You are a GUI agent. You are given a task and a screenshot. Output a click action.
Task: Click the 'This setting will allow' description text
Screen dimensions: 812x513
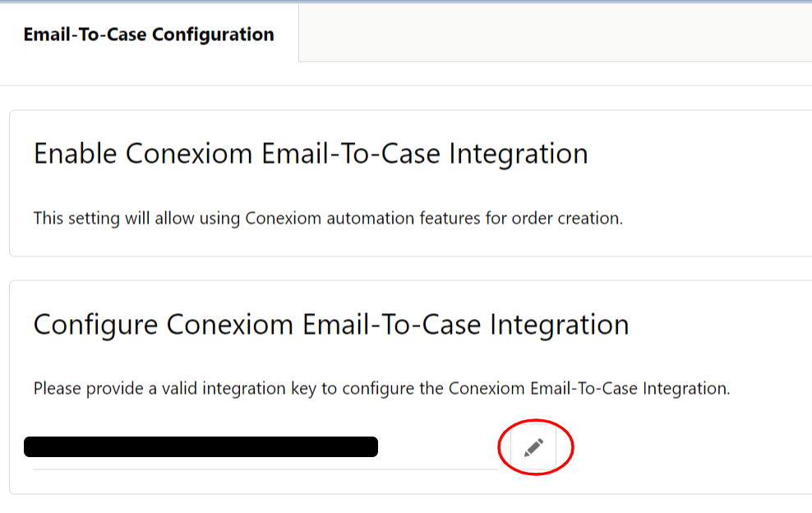[x=328, y=219]
